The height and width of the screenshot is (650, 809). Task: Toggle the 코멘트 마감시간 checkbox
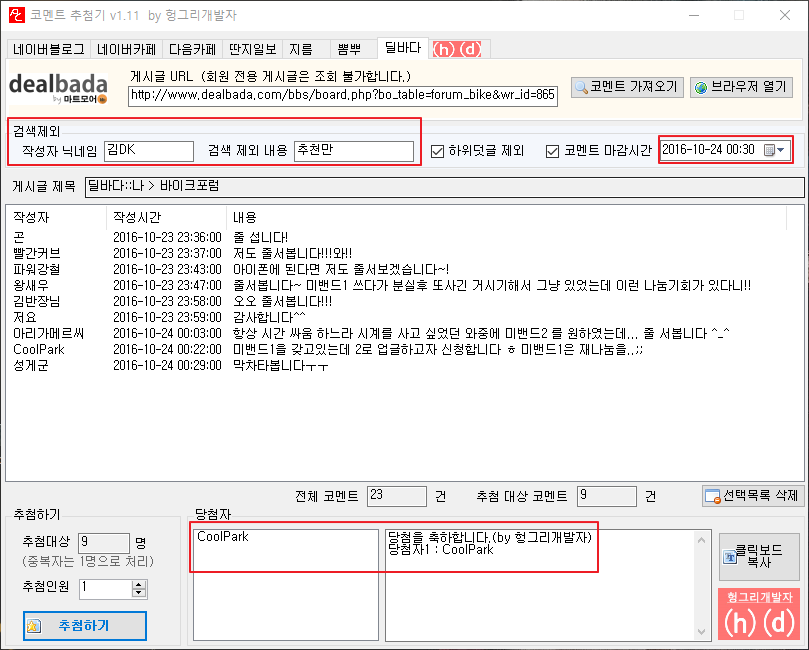click(x=552, y=151)
